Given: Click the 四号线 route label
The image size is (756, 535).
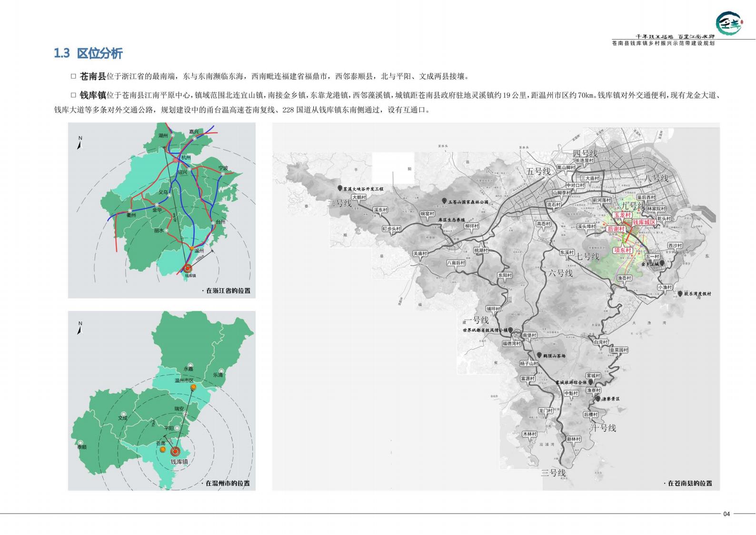Looking at the screenshot, I should (585, 153).
